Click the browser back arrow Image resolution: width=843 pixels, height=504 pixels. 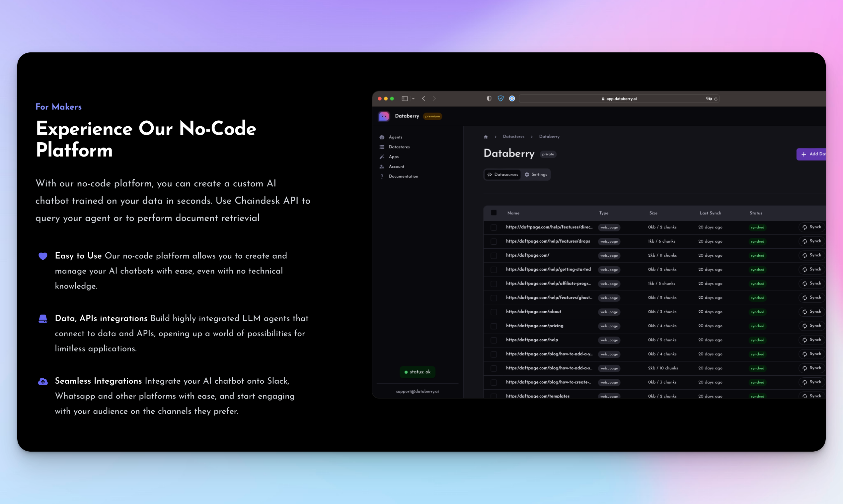(423, 98)
